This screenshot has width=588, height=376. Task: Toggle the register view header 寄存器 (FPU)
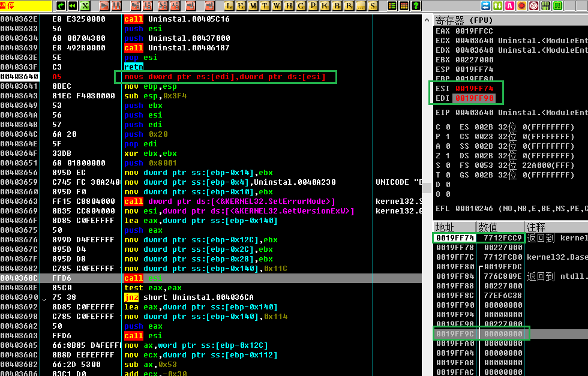[x=465, y=20]
